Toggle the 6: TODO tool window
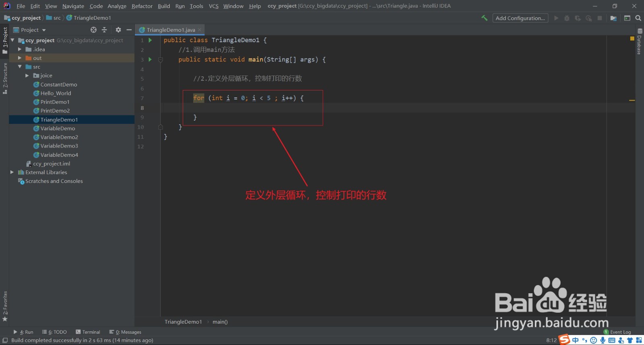The width and height of the screenshot is (644, 345). tap(54, 332)
